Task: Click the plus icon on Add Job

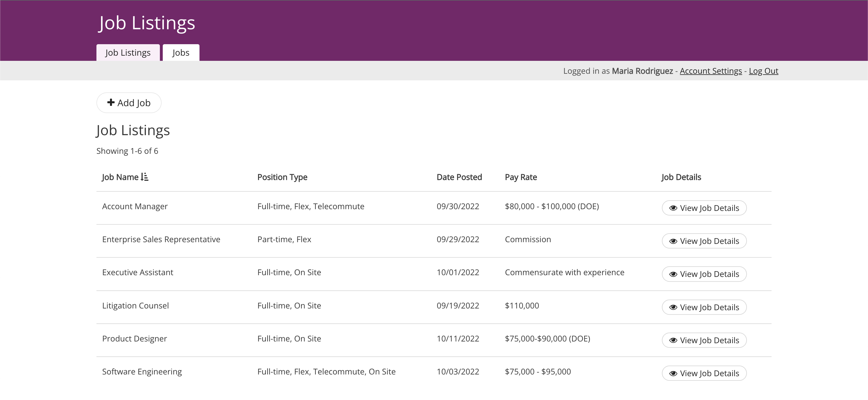Action: [x=111, y=102]
